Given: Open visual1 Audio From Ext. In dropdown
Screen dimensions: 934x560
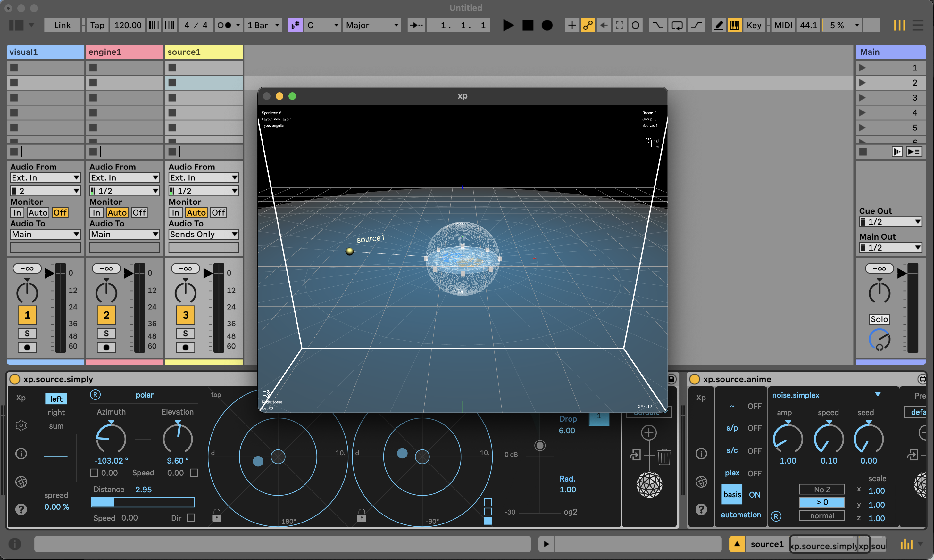Looking at the screenshot, I should pyautogui.click(x=45, y=178).
